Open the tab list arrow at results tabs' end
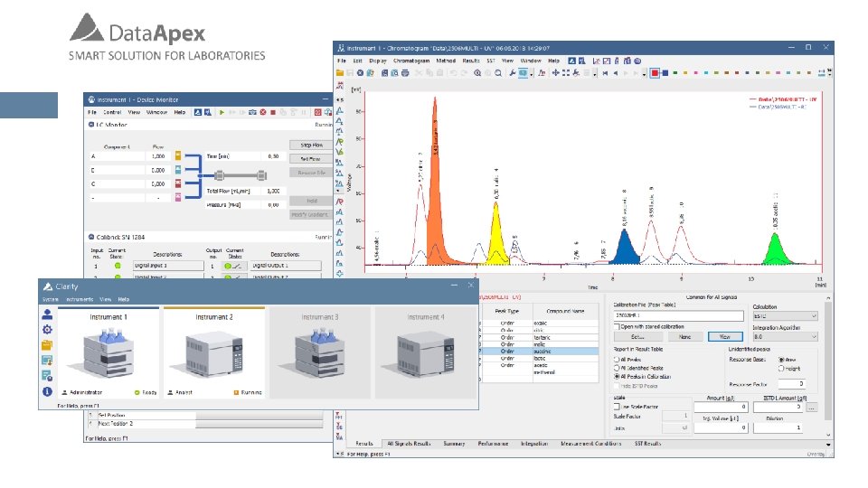 pos(828,444)
